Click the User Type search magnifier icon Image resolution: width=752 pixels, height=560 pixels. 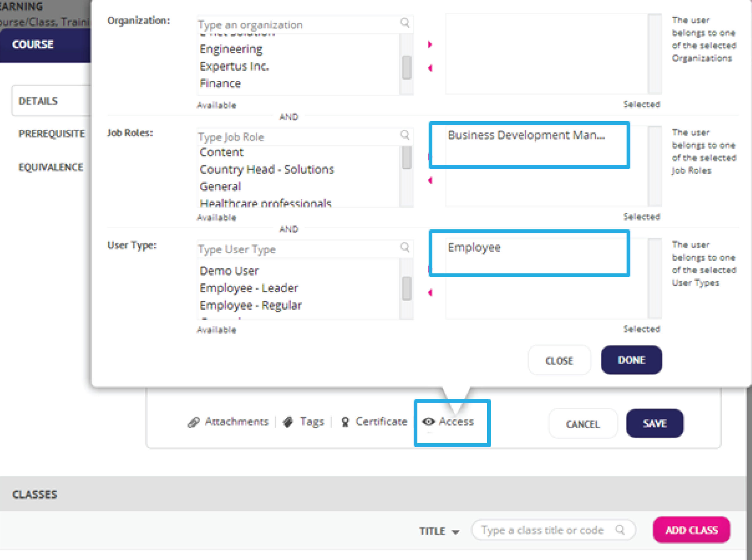(x=405, y=247)
